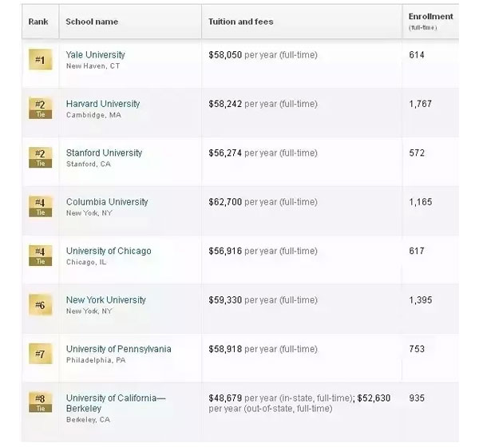
Task: Open the Harvard University link
Action: 103,104
